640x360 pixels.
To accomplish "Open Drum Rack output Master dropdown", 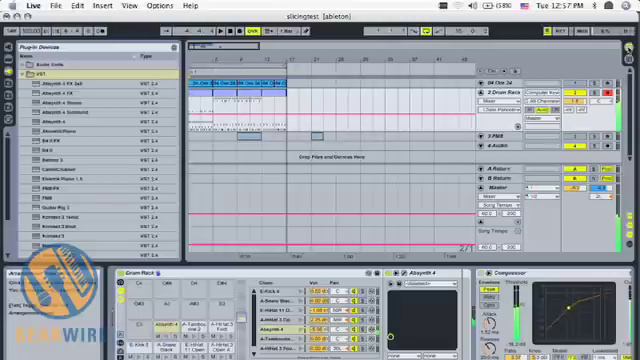I will click(x=542, y=118).
